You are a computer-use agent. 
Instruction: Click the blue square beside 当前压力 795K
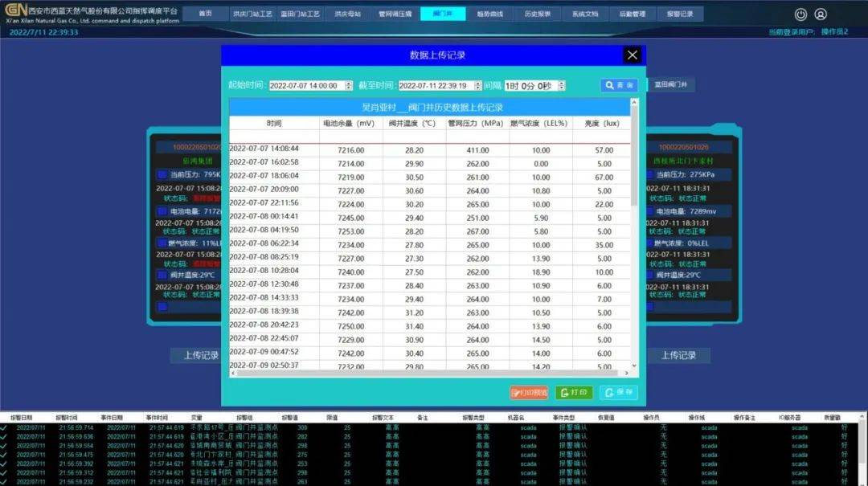click(162, 174)
